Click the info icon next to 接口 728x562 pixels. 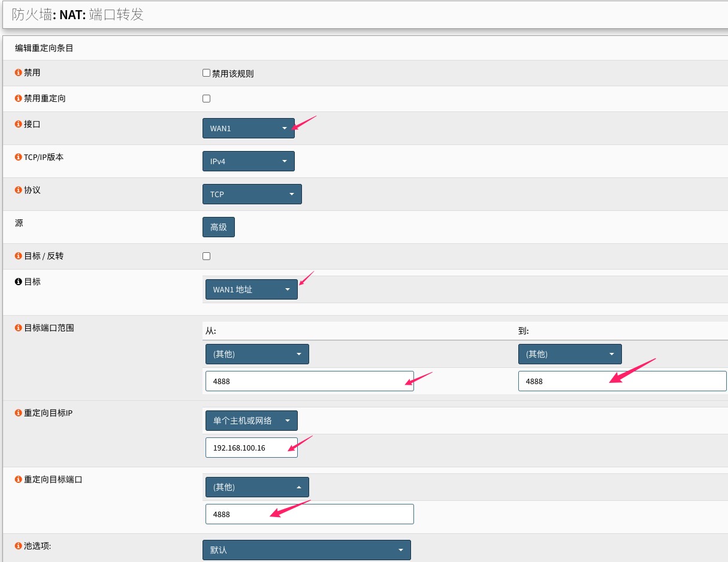point(19,125)
